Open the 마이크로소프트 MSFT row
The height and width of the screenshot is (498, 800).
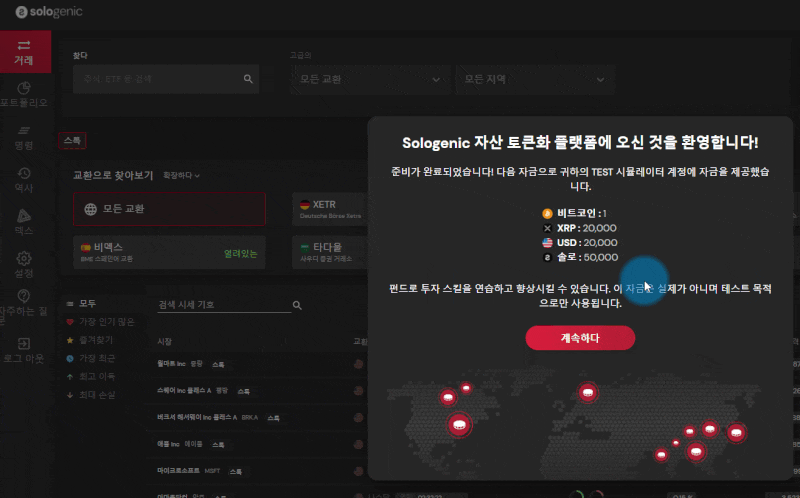pos(255,471)
